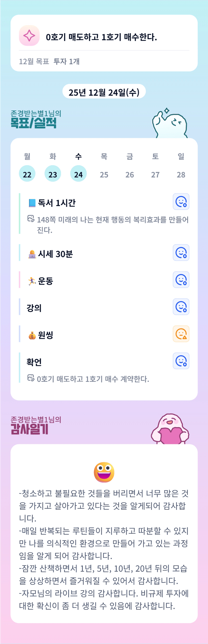The image size is (208, 644).
Task: Select Tuesday the 23rd
Action: click(53, 174)
